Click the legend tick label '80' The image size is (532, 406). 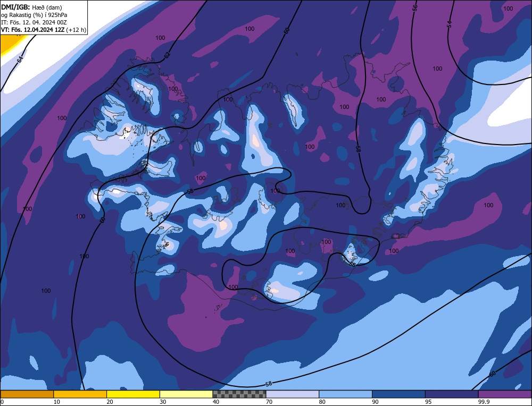tap(322, 402)
